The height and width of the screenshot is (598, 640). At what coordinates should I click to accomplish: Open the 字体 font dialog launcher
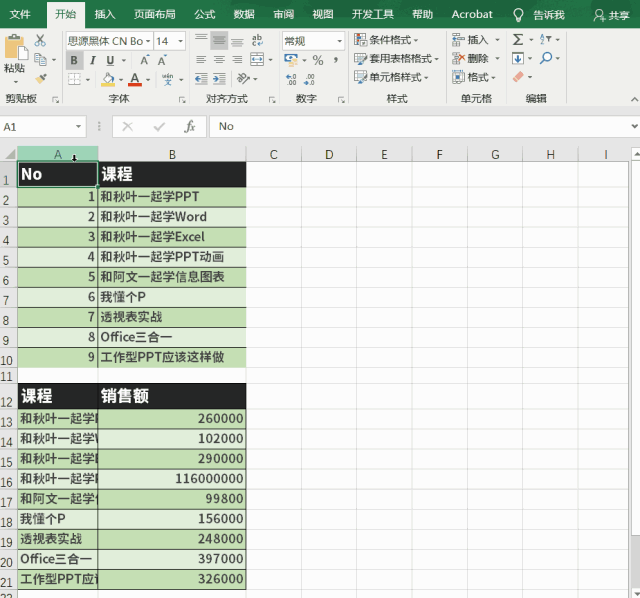182,100
